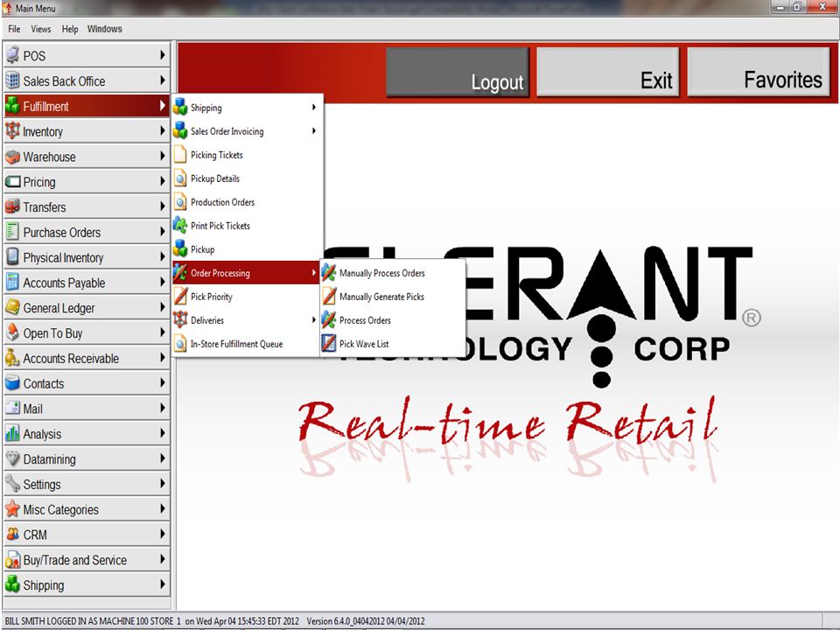Expand the Settings submenu arrow
The height and width of the screenshot is (630, 840).
click(163, 484)
